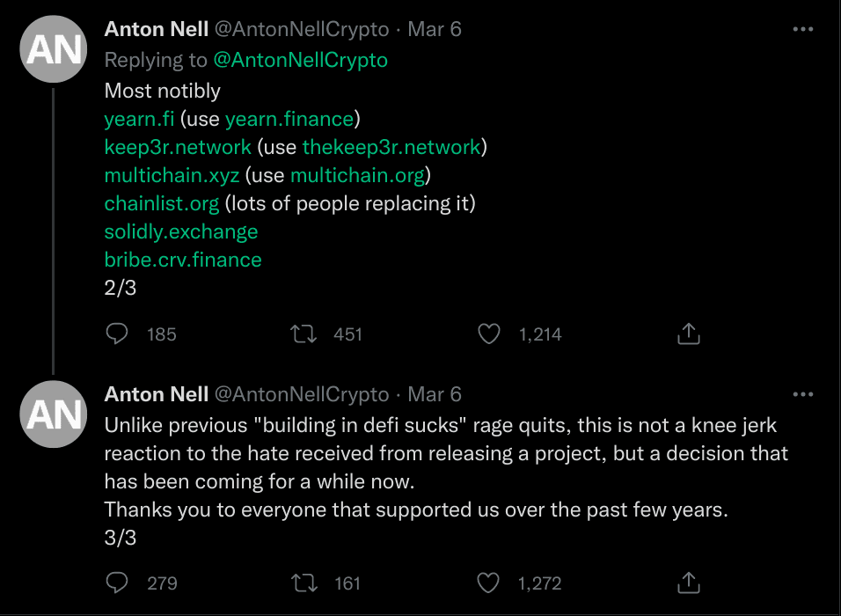The image size is (841, 616).
Task: Open the yearn.fi link
Action: pos(139,119)
